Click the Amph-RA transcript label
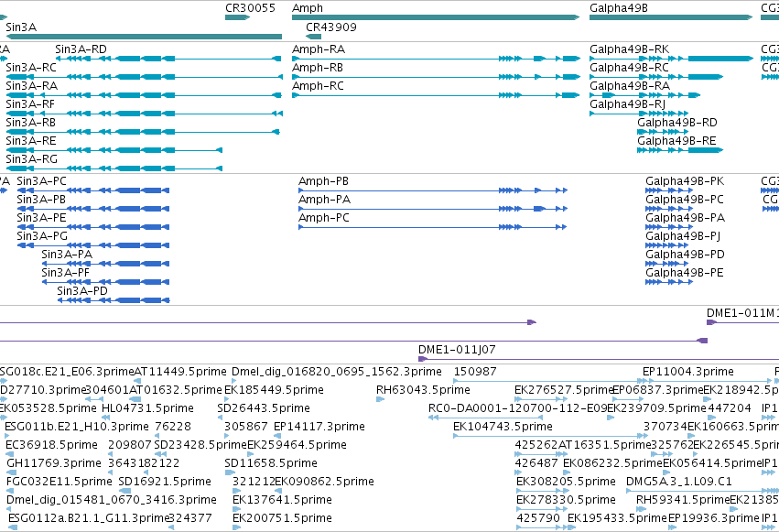 [x=319, y=49]
